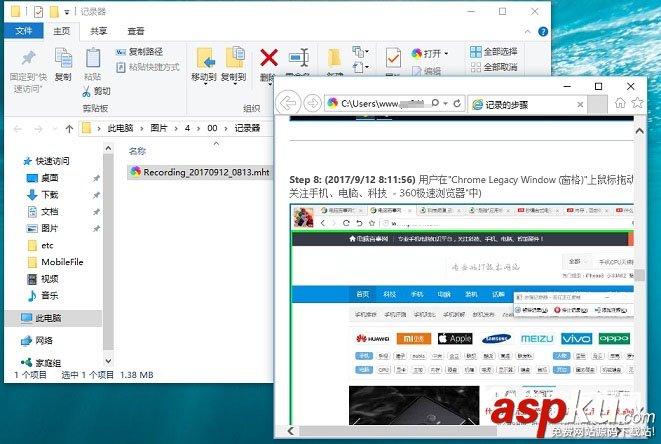This screenshot has width=661, height=444.
Task: Click 此电脑 in the address breadcrumb
Action: click(x=120, y=128)
